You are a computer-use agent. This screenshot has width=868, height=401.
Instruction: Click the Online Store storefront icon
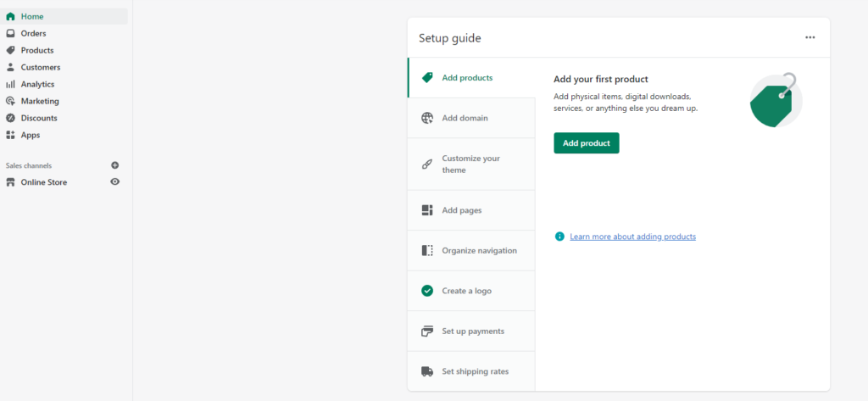point(10,182)
